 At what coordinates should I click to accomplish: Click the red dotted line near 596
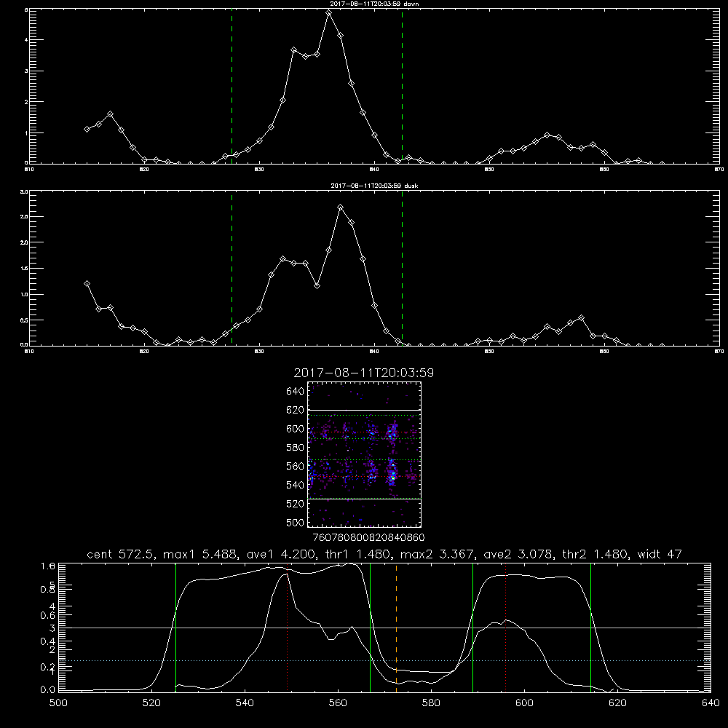[505, 627]
